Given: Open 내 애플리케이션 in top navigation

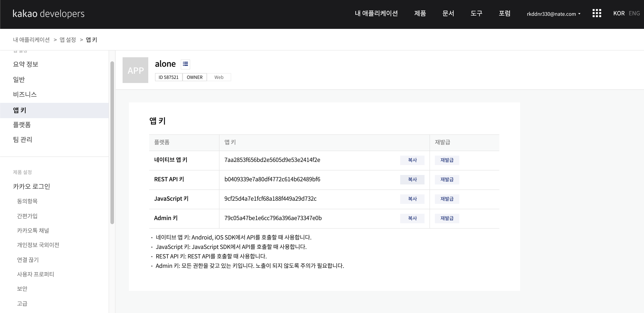Looking at the screenshot, I should (x=376, y=13).
